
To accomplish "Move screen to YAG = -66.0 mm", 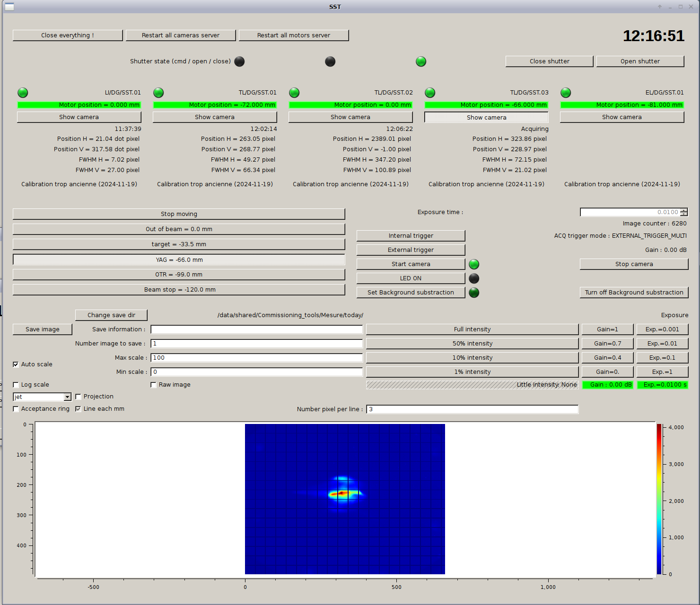I will (x=179, y=260).
